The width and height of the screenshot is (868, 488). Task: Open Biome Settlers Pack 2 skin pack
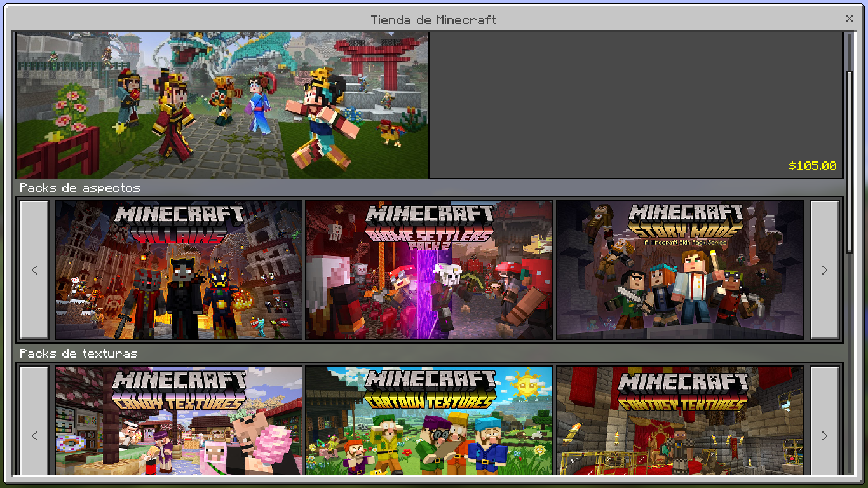(429, 270)
